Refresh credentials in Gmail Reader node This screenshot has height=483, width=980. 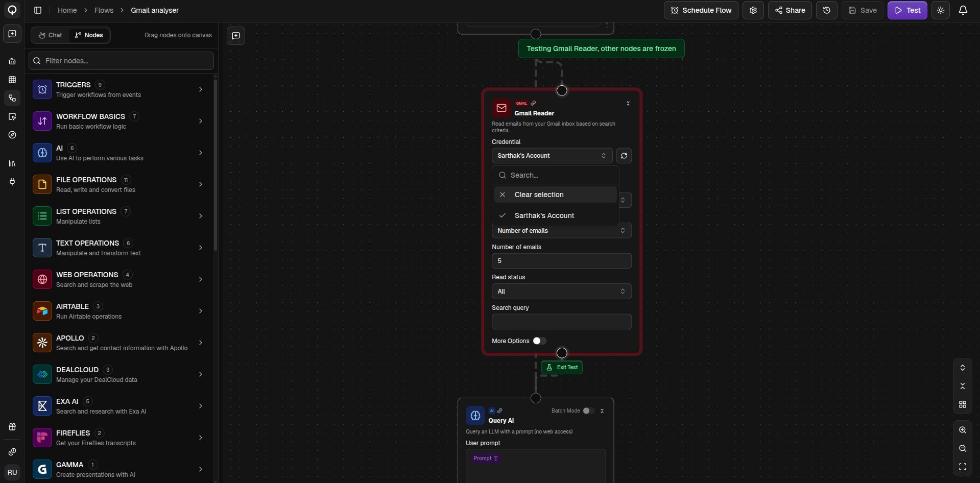click(624, 156)
